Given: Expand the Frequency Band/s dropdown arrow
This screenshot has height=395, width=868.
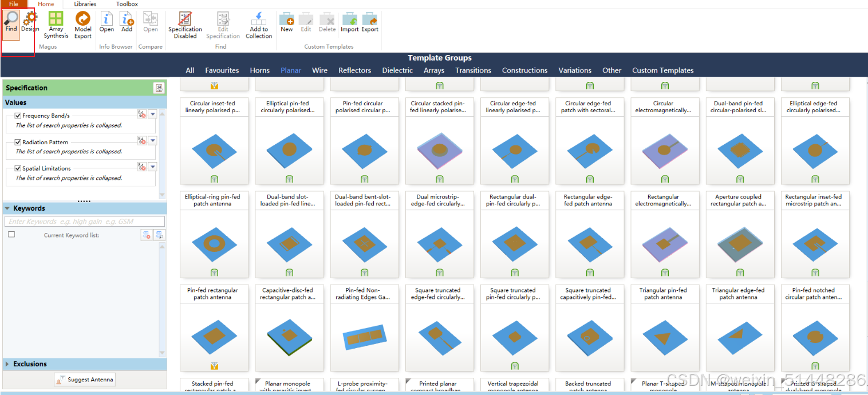Looking at the screenshot, I should coord(152,114).
